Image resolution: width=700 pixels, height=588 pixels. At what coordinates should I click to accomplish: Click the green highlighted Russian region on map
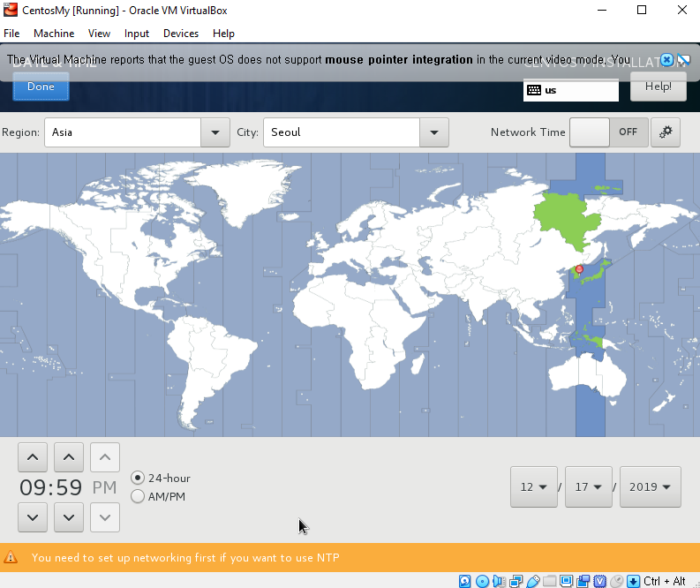pos(566,219)
